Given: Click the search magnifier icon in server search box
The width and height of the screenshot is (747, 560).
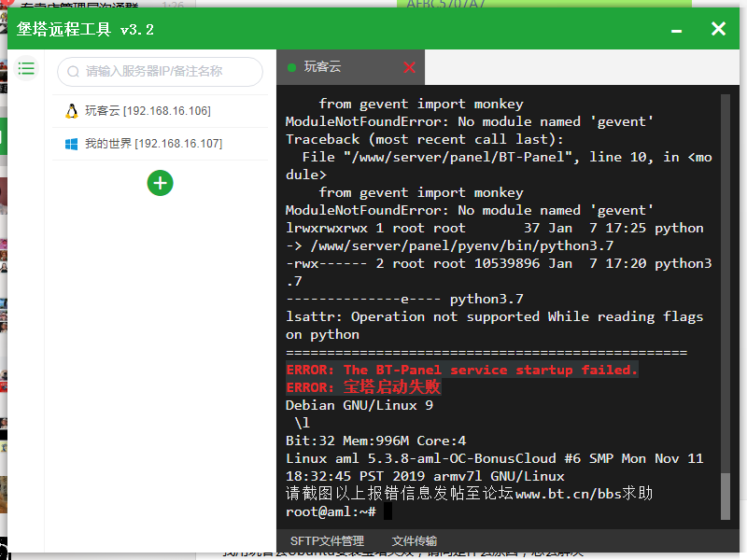Looking at the screenshot, I should pos(73,72).
